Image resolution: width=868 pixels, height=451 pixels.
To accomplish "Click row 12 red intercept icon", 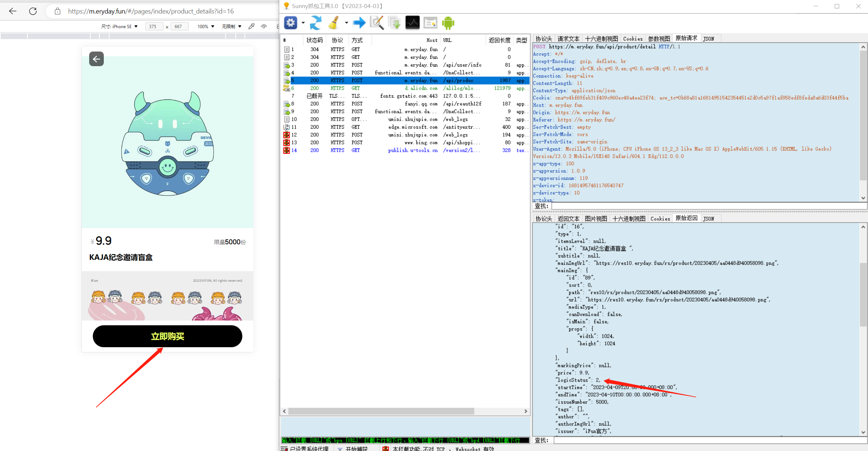I will (287, 135).
